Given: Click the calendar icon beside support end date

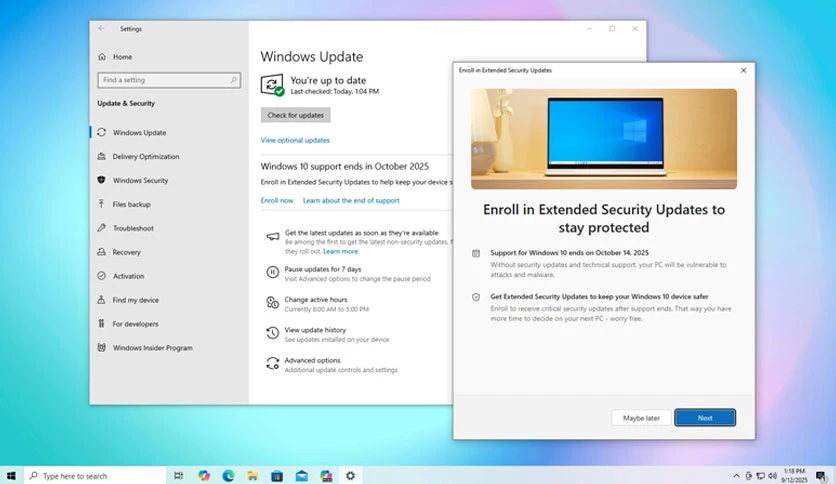Looking at the screenshot, I should (476, 253).
